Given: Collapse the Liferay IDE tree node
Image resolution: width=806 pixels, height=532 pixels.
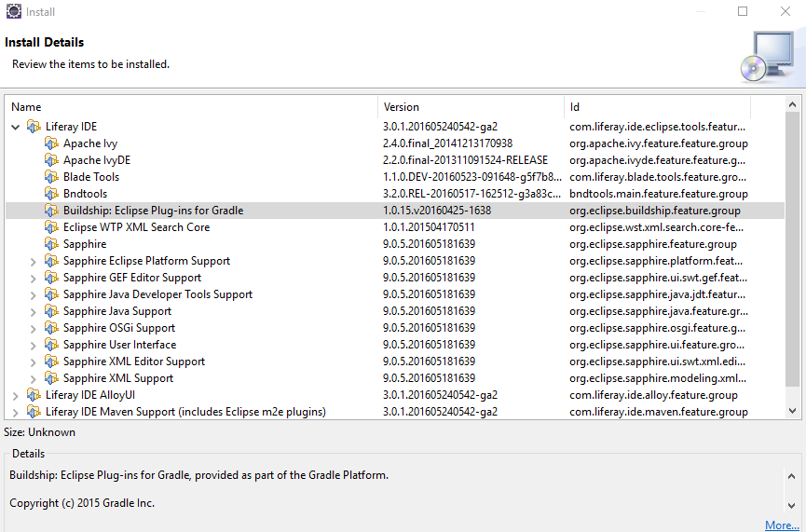Looking at the screenshot, I should point(16,127).
